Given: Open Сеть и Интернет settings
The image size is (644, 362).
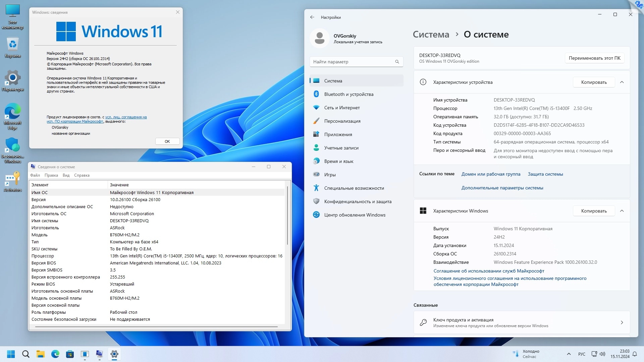Looking at the screenshot, I should point(342,108).
